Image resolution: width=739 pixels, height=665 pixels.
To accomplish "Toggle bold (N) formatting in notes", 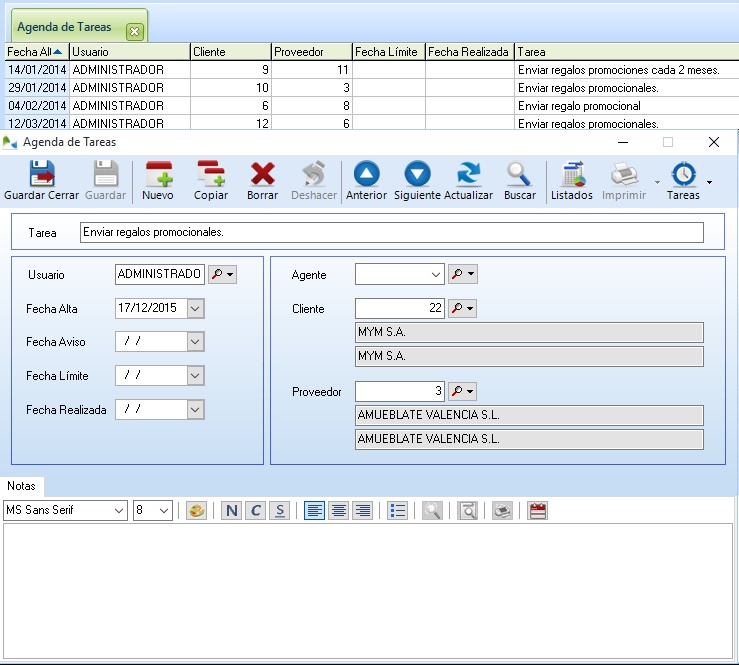I will click(x=231, y=511).
